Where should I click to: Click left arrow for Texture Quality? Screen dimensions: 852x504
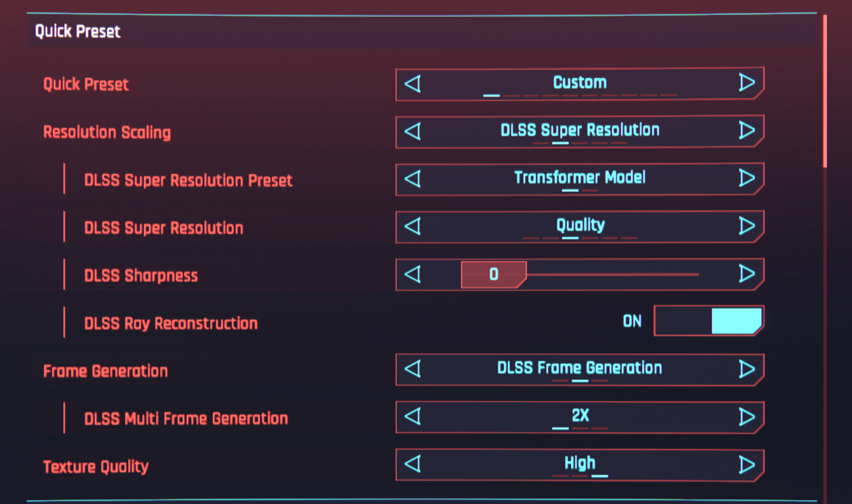pyautogui.click(x=412, y=465)
